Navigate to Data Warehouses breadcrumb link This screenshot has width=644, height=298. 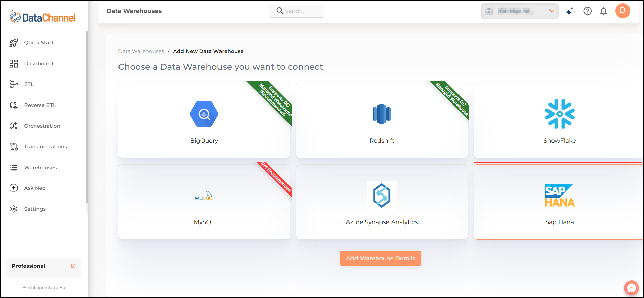[141, 51]
